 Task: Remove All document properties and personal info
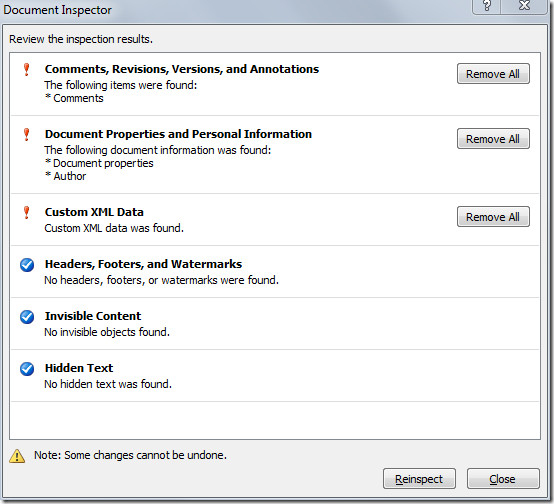(493, 139)
